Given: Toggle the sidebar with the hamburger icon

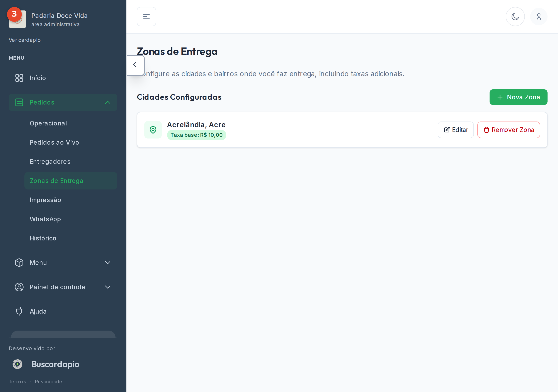Looking at the screenshot, I should pos(146,17).
